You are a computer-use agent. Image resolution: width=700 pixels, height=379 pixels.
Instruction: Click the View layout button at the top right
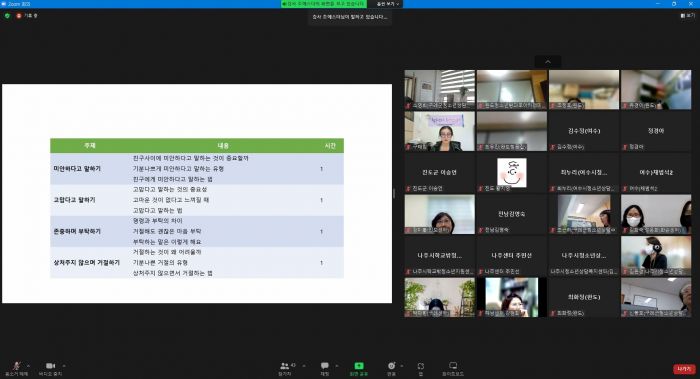688,16
